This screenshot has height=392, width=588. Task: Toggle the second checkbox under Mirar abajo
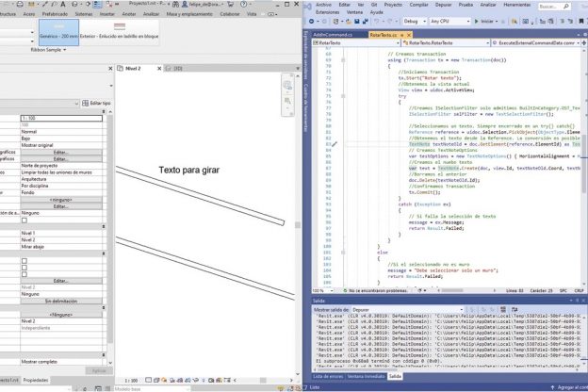(24, 268)
